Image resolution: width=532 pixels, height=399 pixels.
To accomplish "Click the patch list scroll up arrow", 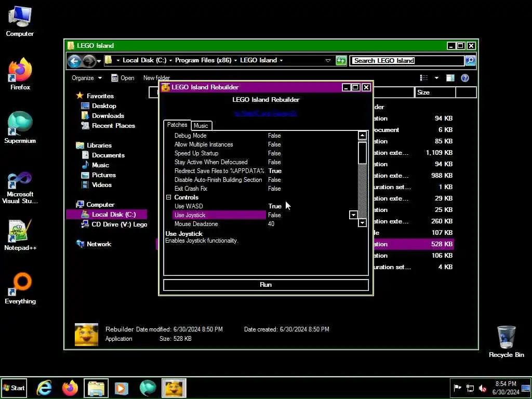I will tap(362, 136).
